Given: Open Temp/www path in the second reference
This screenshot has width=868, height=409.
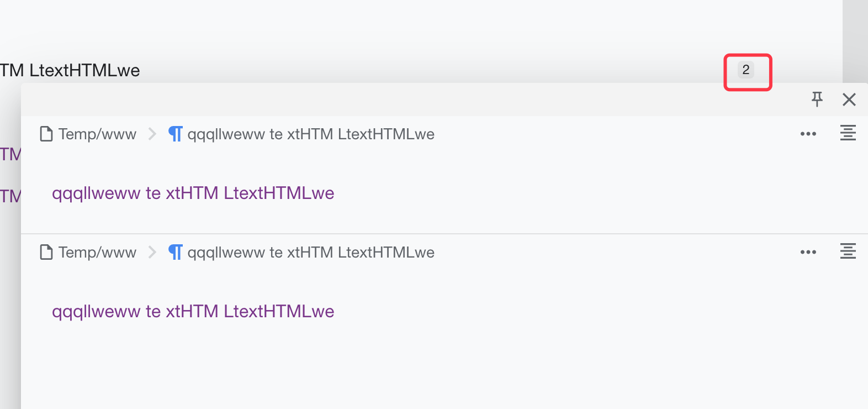Looking at the screenshot, I should coord(97,253).
